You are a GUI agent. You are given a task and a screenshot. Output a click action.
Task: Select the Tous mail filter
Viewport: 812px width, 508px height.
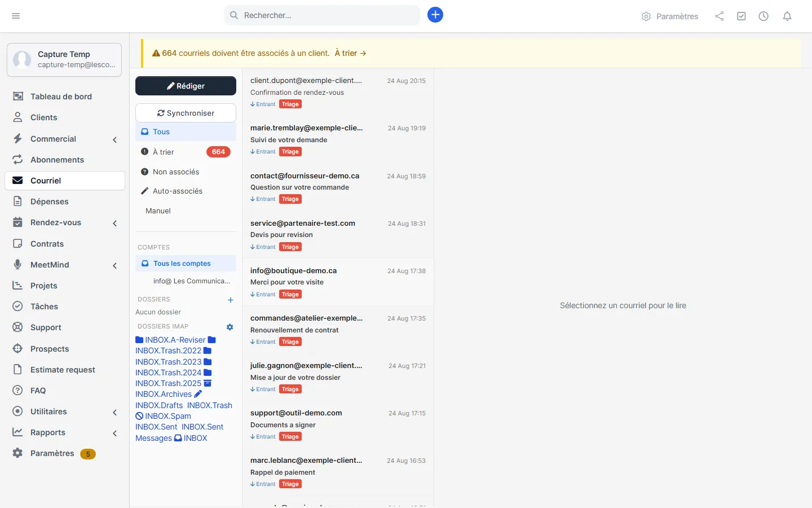click(186, 132)
